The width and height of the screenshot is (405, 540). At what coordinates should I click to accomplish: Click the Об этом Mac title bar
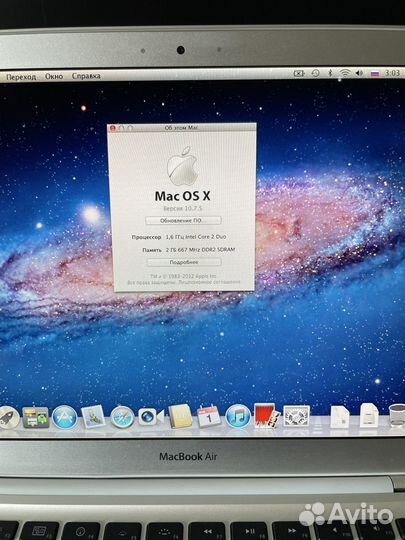(182, 128)
